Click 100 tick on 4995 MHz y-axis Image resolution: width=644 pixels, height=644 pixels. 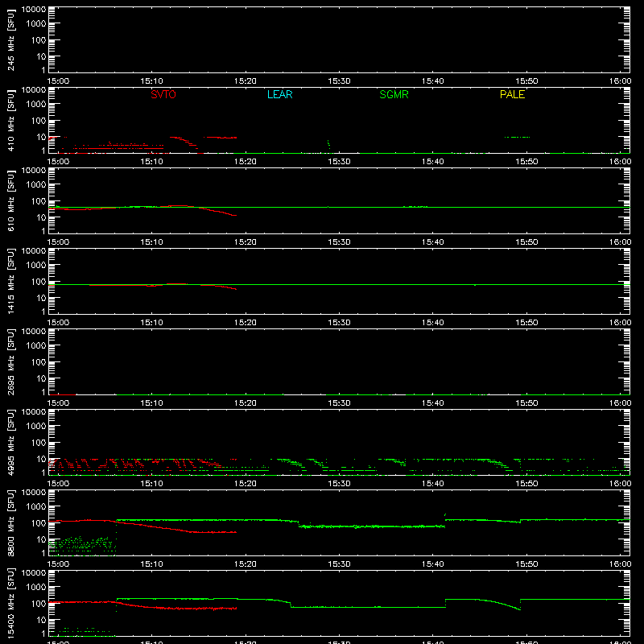click(x=39, y=443)
